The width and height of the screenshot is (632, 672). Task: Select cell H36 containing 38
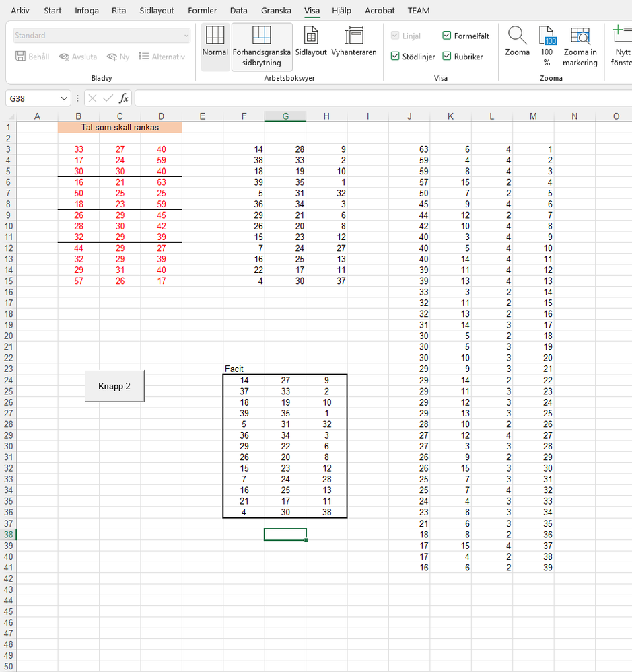tap(326, 512)
